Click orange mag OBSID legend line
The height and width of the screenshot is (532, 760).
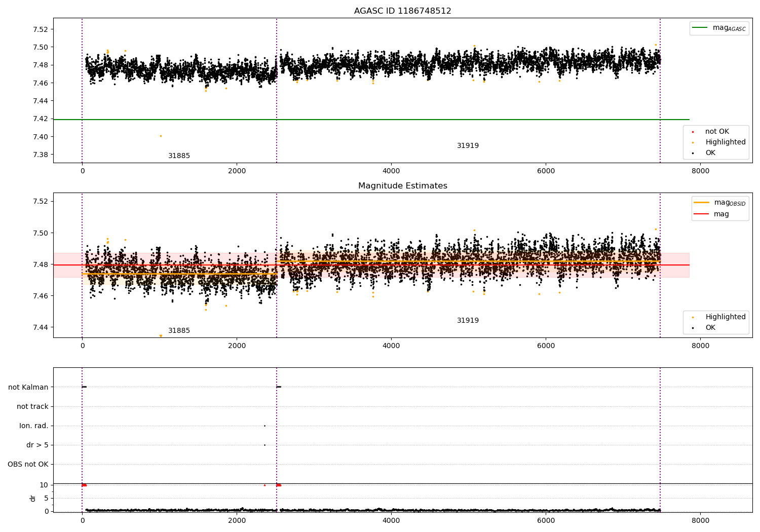point(701,203)
